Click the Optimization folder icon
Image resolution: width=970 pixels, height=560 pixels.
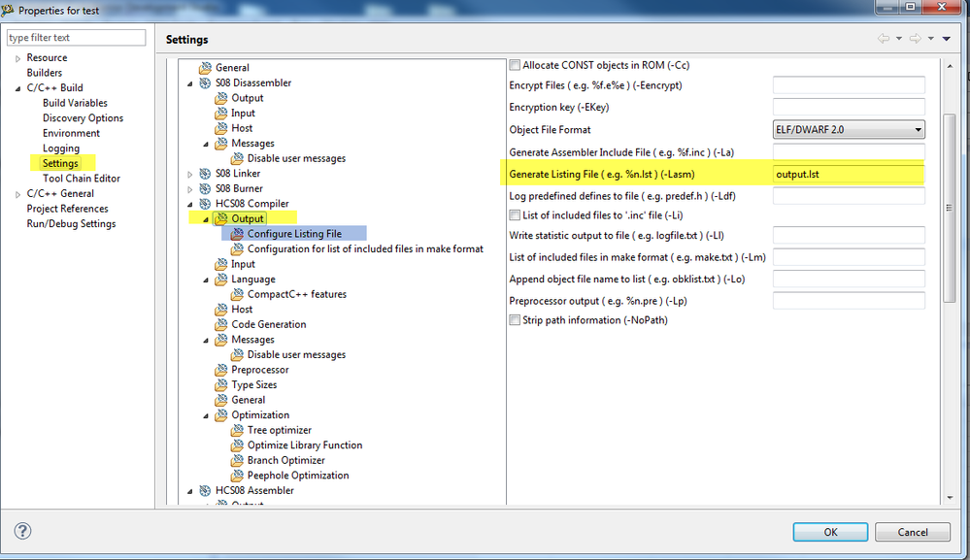pyautogui.click(x=220, y=415)
